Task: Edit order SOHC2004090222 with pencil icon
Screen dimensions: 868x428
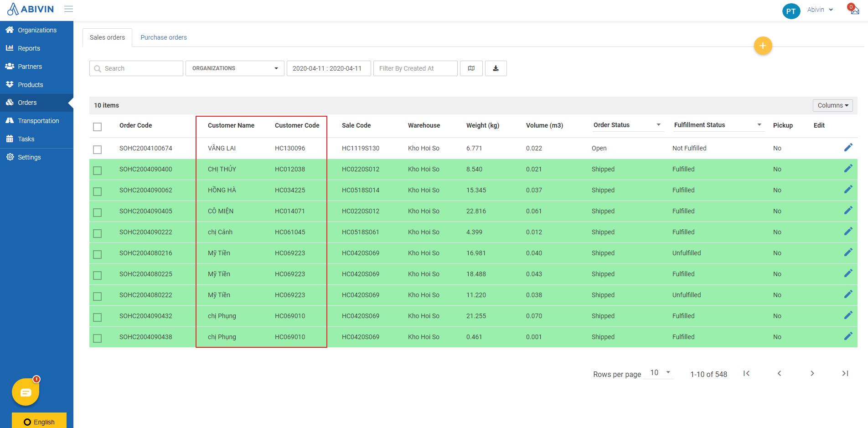Action: tap(848, 232)
